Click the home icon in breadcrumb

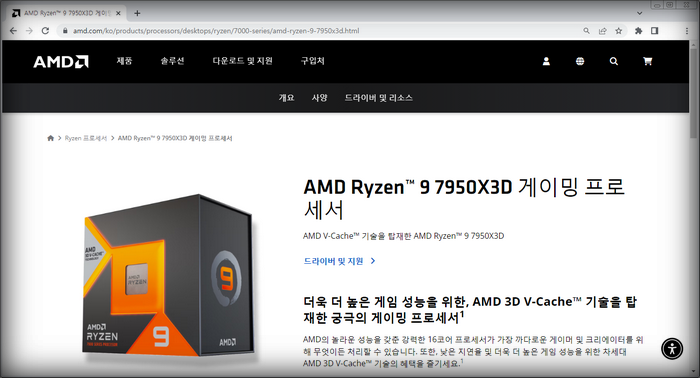[50, 138]
